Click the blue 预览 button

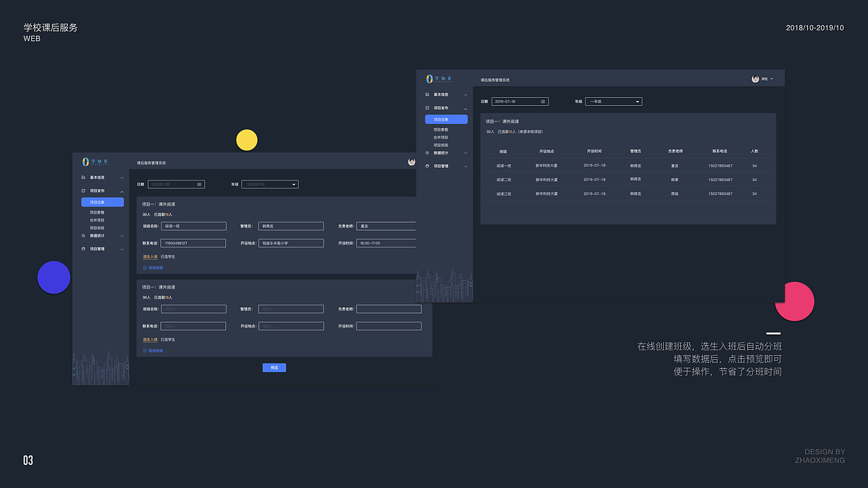click(275, 368)
